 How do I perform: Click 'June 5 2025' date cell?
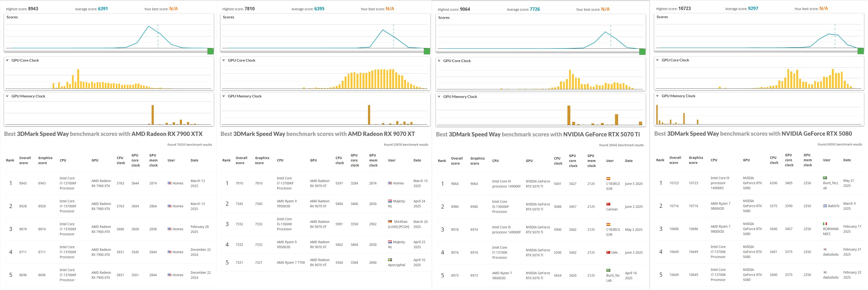pyautogui.click(x=633, y=184)
